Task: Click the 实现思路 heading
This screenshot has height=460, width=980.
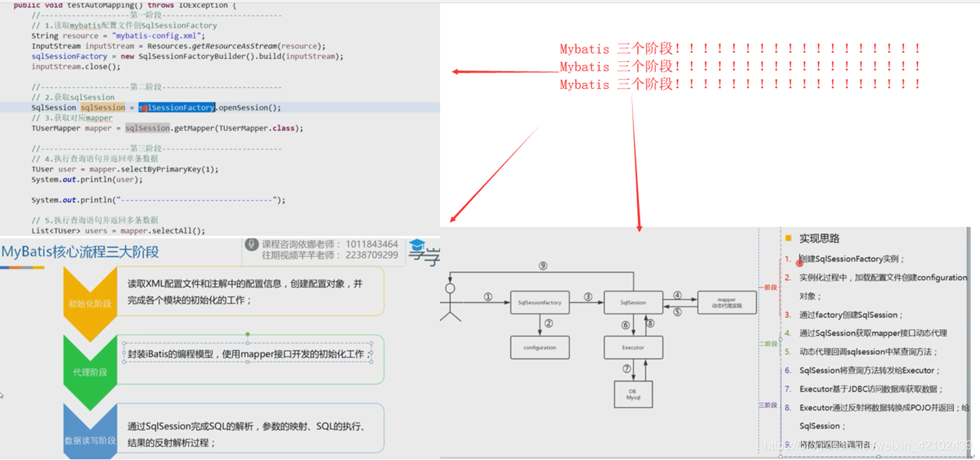Action: pos(820,239)
